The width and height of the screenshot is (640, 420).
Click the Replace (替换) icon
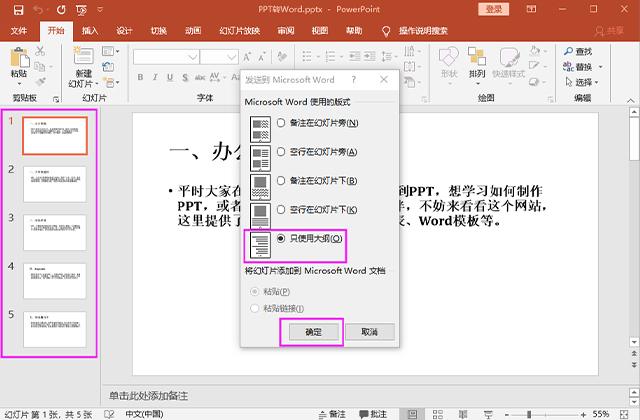click(x=568, y=66)
